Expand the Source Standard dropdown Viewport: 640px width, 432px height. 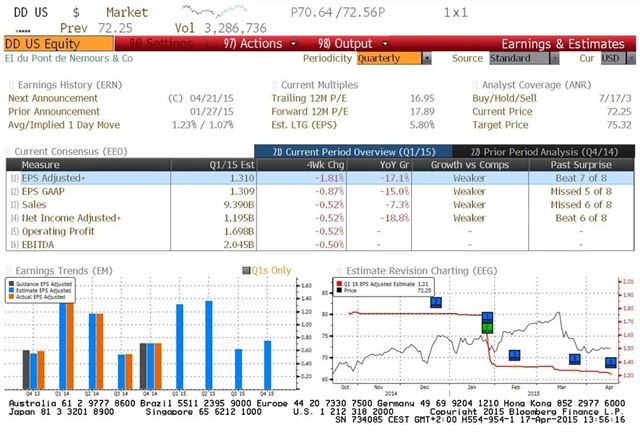(521, 58)
